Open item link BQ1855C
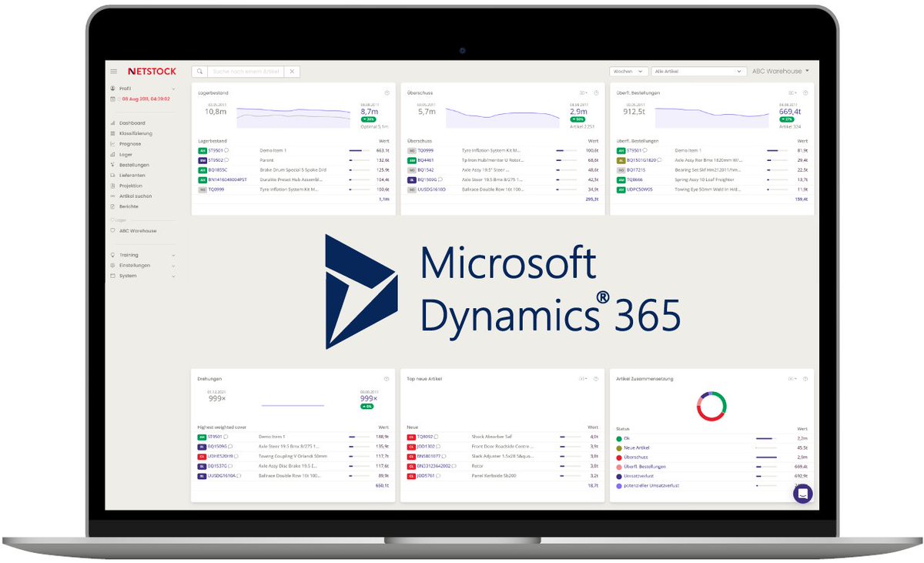This screenshot has width=924, height=563. pyautogui.click(x=218, y=169)
